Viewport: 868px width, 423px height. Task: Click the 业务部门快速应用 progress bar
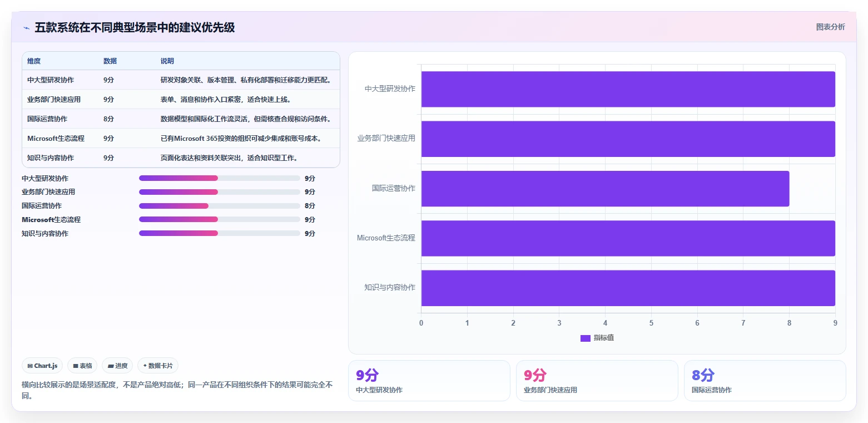tap(220, 192)
